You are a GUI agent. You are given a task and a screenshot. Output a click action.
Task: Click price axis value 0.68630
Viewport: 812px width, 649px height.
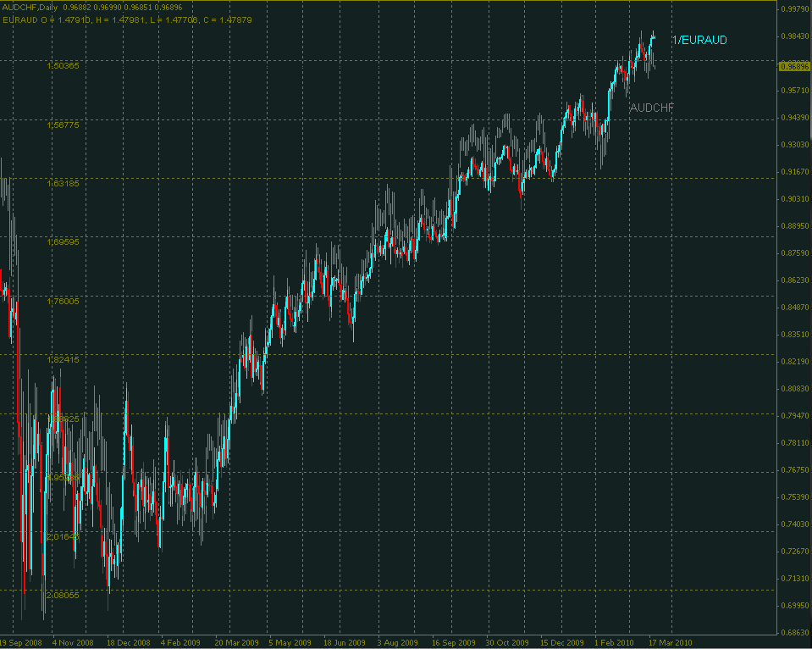pyautogui.click(x=795, y=632)
